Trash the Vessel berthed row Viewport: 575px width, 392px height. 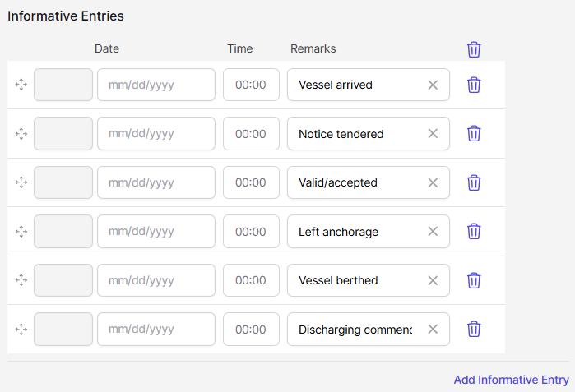474,280
